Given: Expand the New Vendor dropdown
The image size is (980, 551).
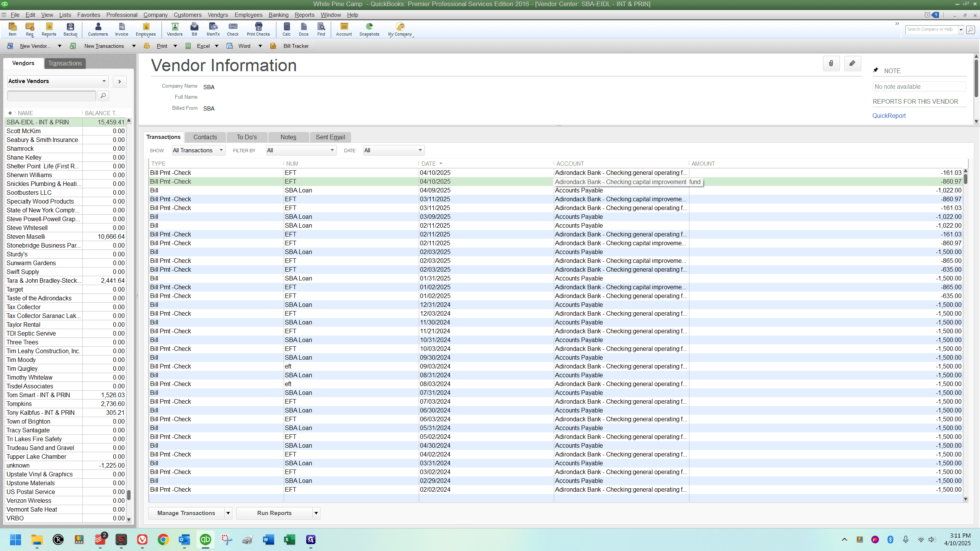Looking at the screenshot, I should click(59, 46).
